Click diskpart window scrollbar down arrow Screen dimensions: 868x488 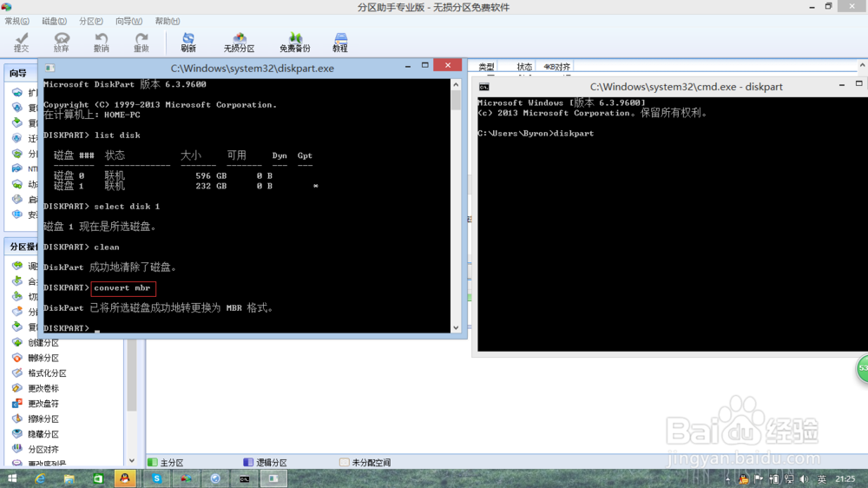pos(456,327)
